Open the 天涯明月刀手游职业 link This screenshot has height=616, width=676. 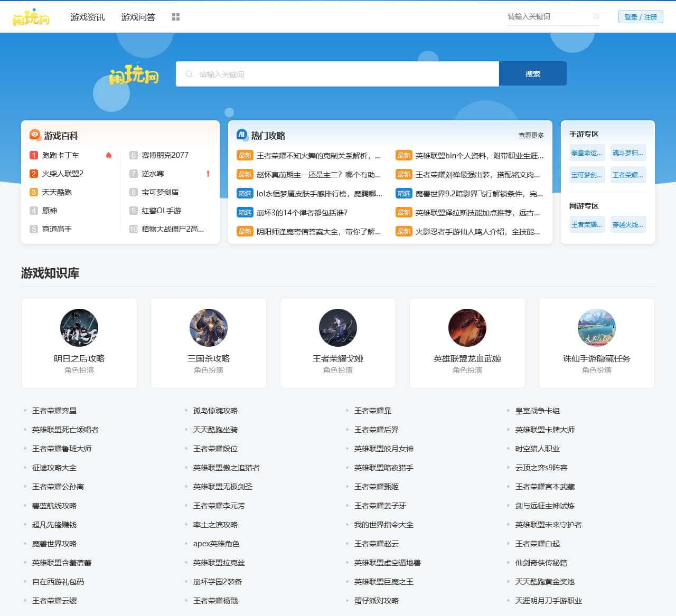(x=549, y=601)
